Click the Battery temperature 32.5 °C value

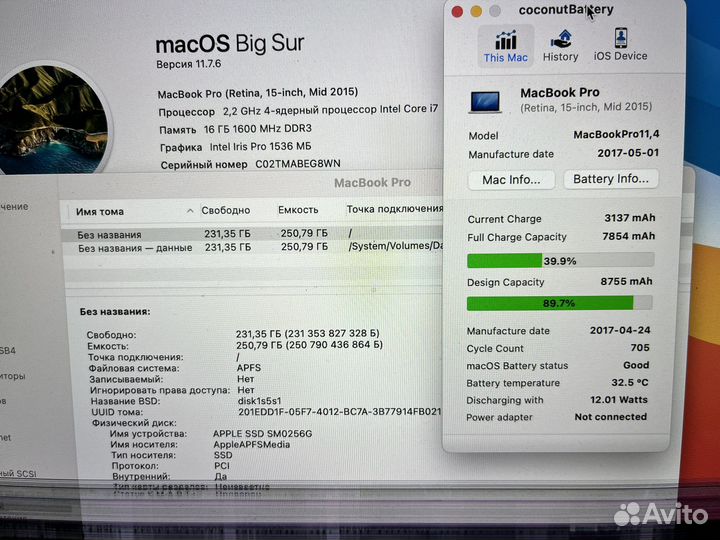coord(630,382)
